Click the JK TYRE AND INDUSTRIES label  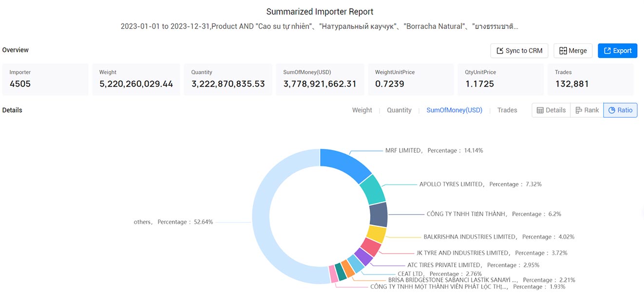point(492,253)
